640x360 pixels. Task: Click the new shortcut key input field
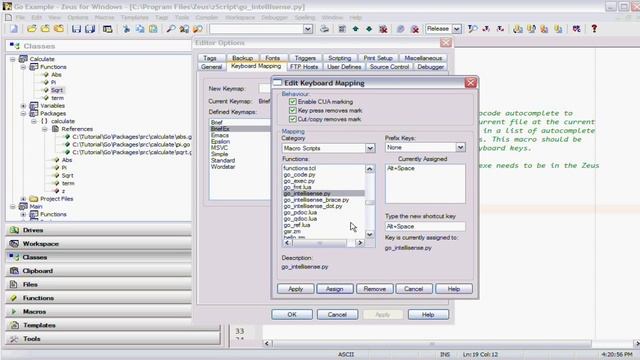425,227
